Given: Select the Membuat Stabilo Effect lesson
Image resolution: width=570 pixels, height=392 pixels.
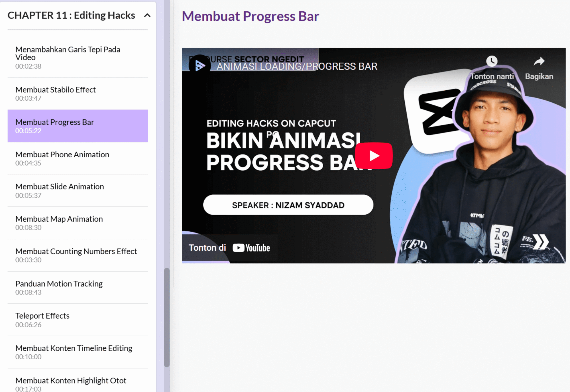Looking at the screenshot, I should pos(78,93).
